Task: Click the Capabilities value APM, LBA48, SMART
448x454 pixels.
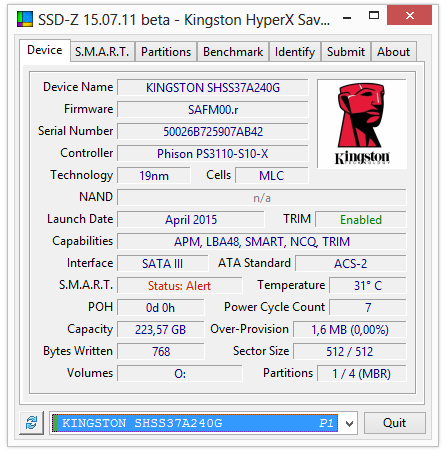Action: pyautogui.click(x=262, y=242)
